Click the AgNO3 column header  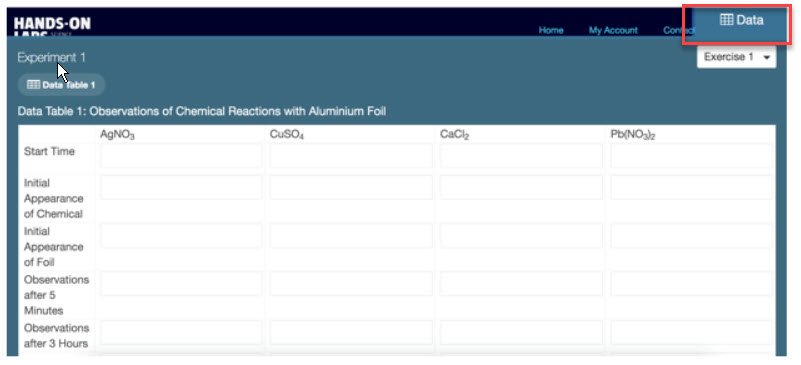point(117,135)
